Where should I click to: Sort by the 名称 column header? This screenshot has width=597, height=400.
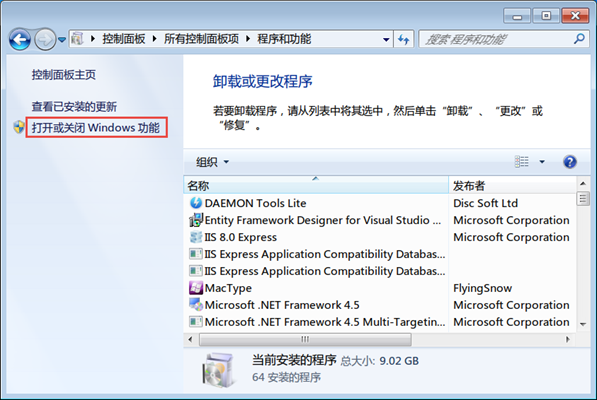click(x=316, y=185)
